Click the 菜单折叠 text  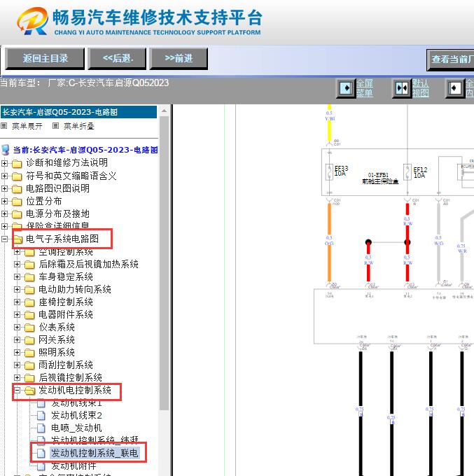[x=79, y=126]
